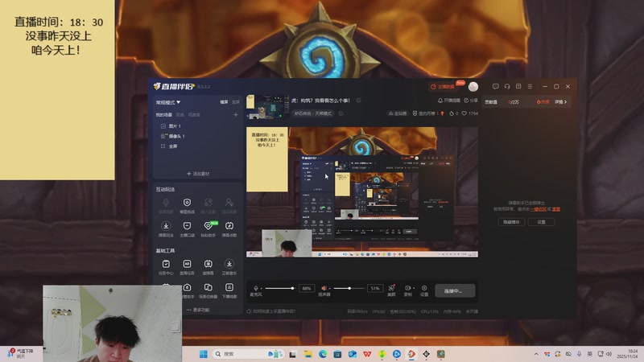
Task: Open the 美颜 beauty filter icon
Action: tap(391, 288)
